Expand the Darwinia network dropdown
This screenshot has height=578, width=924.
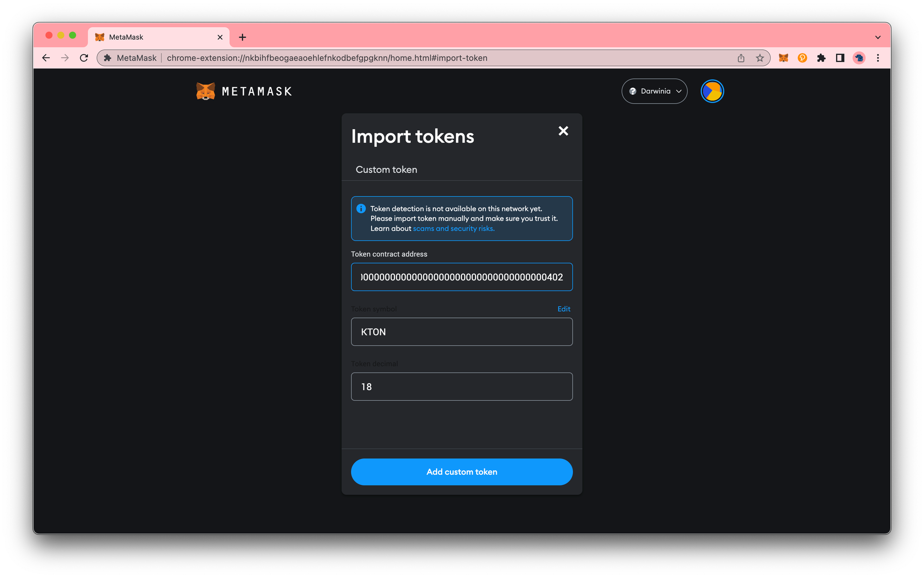pyautogui.click(x=654, y=91)
